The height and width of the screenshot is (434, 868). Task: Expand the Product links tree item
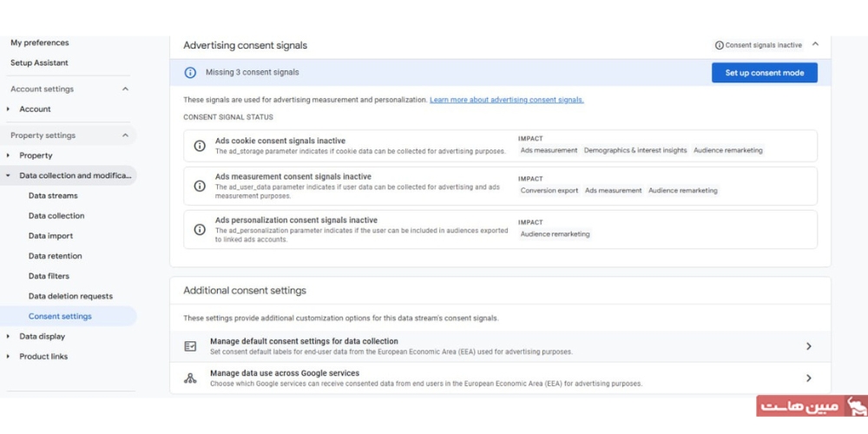[x=9, y=357]
